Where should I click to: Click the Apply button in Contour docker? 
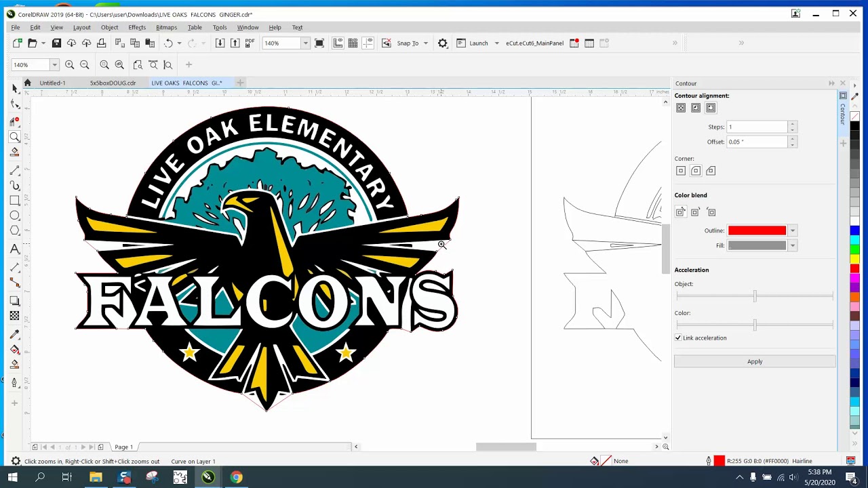755,361
